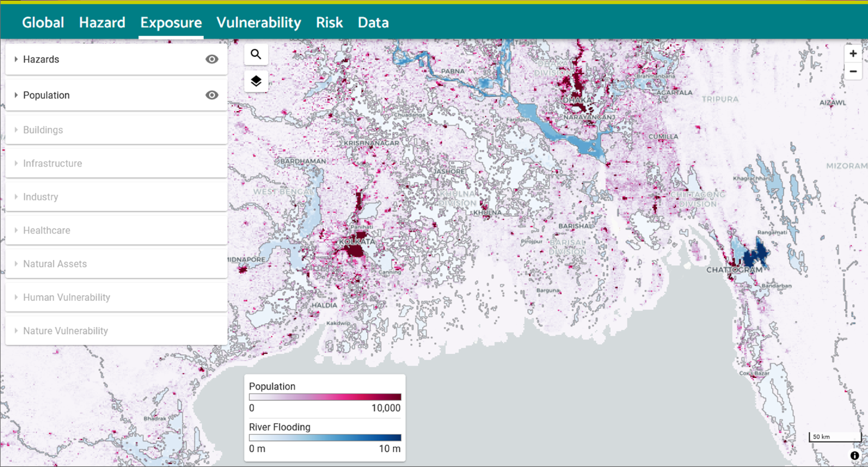Select the Healthcare panel row
The width and height of the screenshot is (868, 467).
(116, 230)
